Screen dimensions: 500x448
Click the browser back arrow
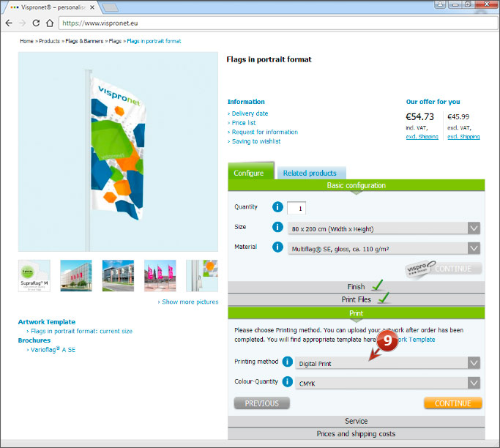(9, 23)
